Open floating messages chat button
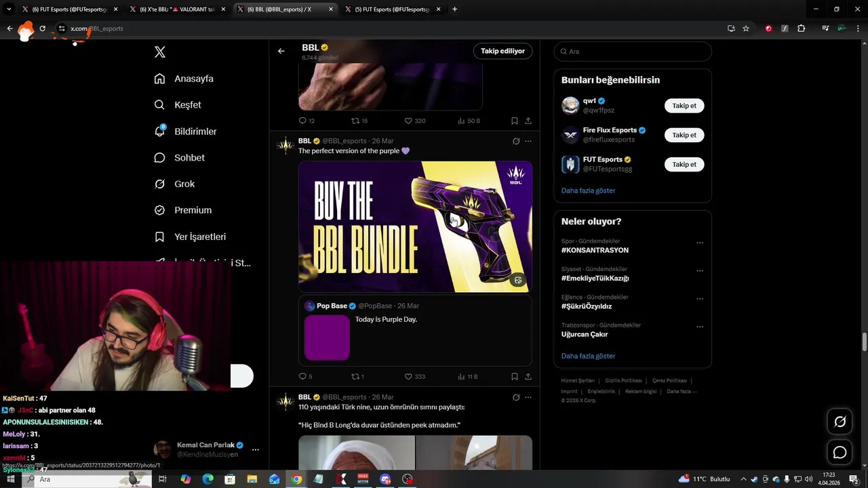868x488 pixels. [840, 452]
